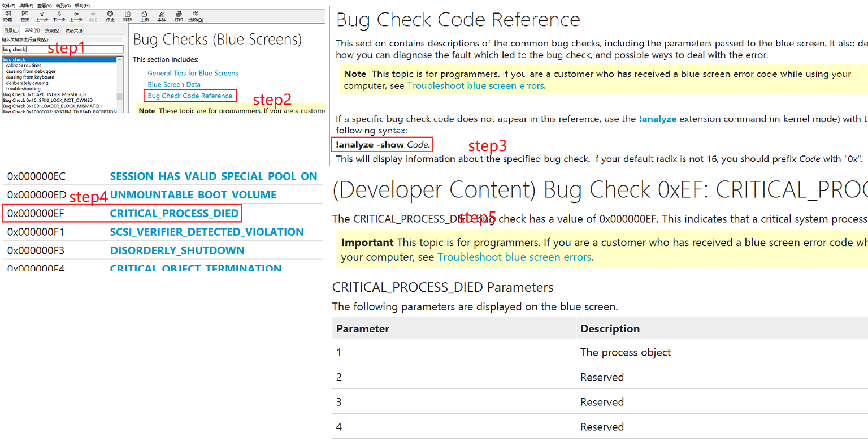Screen dimensions: 868x441
Task: Open the General Tips for Blue Screens link
Action: click(x=193, y=73)
